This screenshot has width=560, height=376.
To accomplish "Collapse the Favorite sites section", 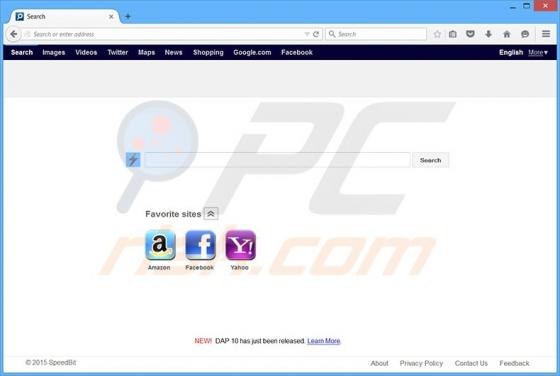I will (x=211, y=214).
